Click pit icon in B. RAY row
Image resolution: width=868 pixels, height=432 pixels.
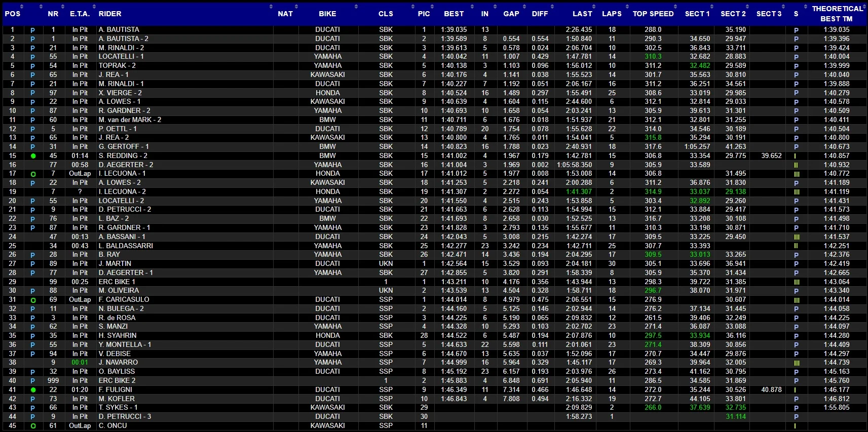tap(33, 255)
